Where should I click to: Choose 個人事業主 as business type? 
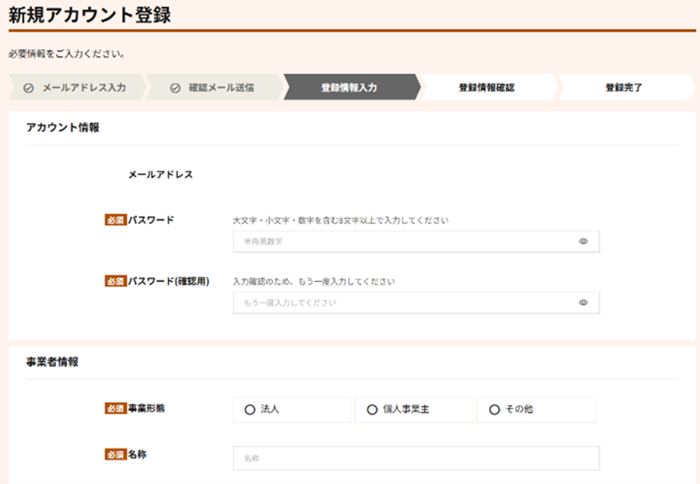[x=372, y=410]
